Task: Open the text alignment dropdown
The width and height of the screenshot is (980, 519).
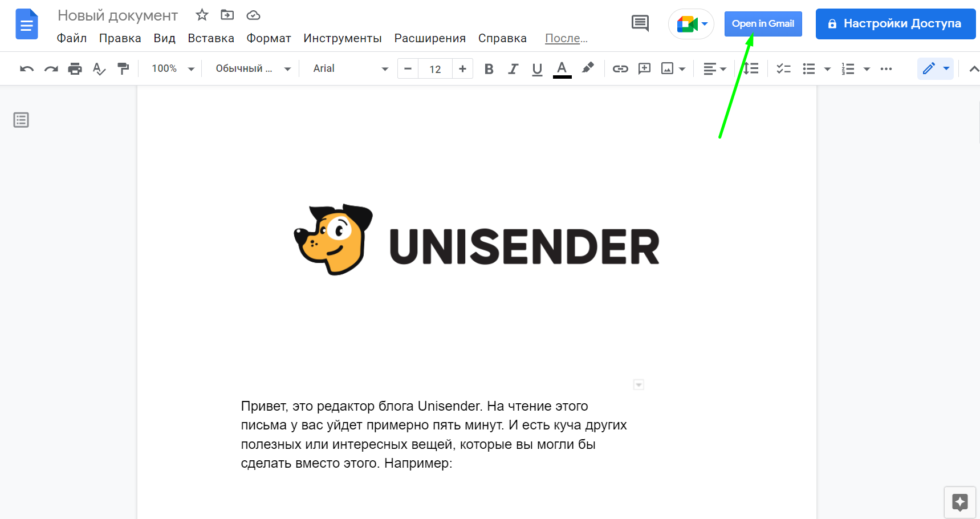Action: 714,69
